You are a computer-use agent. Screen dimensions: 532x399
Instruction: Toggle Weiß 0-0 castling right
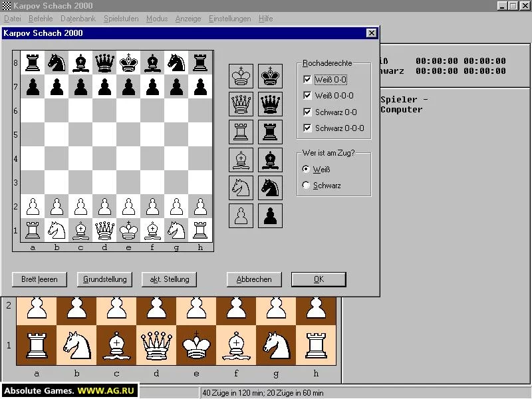coord(325,79)
